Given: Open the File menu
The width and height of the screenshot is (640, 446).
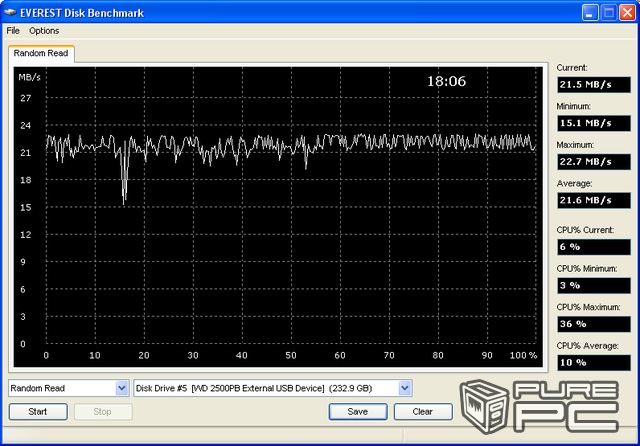Looking at the screenshot, I should 13,31.
